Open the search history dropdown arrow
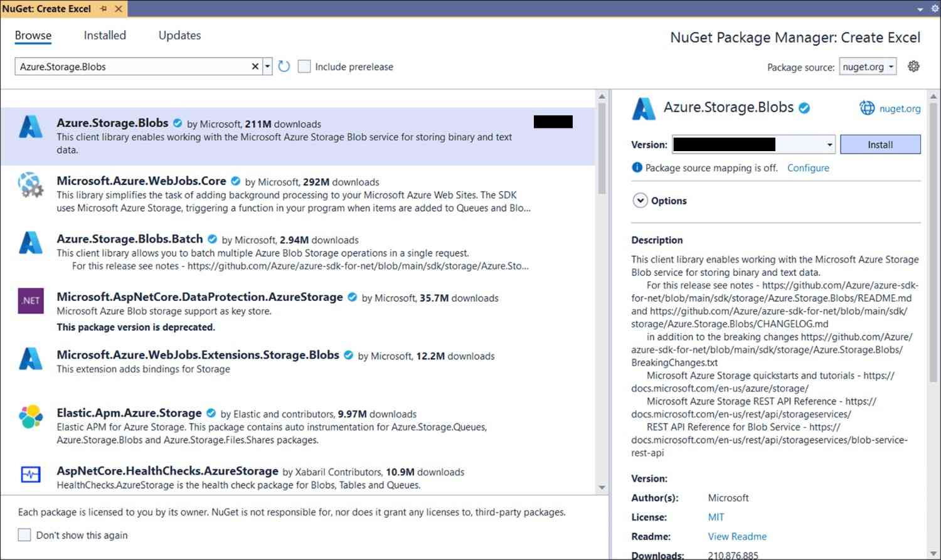The image size is (941, 560). click(267, 66)
